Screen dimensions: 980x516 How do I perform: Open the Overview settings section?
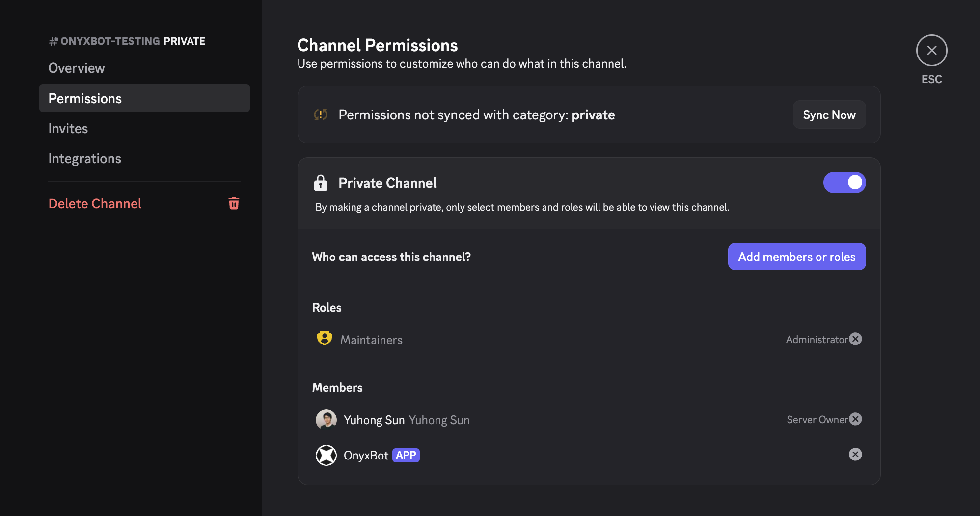click(76, 68)
